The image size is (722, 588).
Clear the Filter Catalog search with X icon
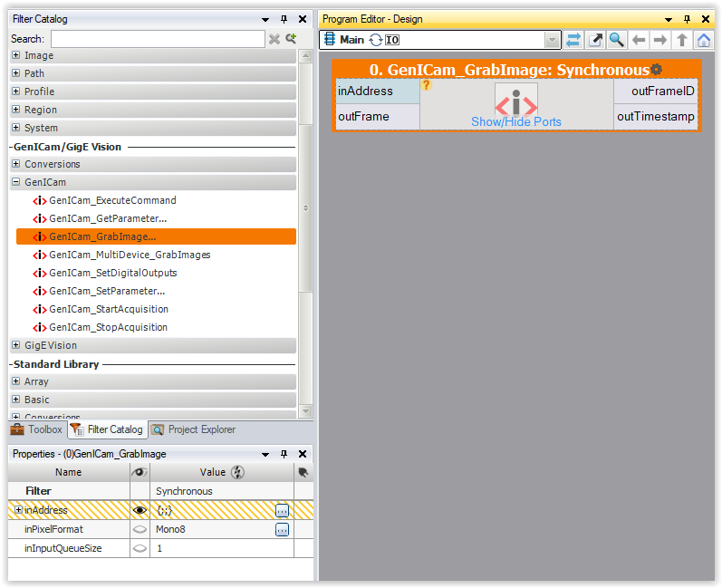[x=274, y=39]
